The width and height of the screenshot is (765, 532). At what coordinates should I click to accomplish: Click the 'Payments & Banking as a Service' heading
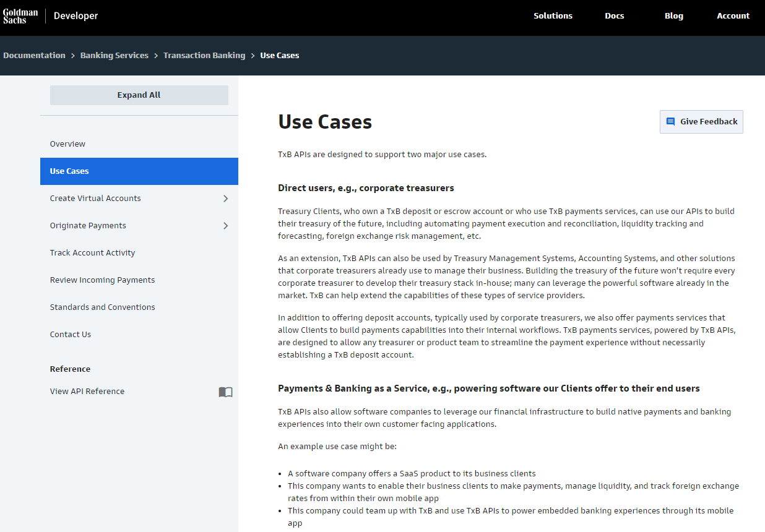[489, 388]
